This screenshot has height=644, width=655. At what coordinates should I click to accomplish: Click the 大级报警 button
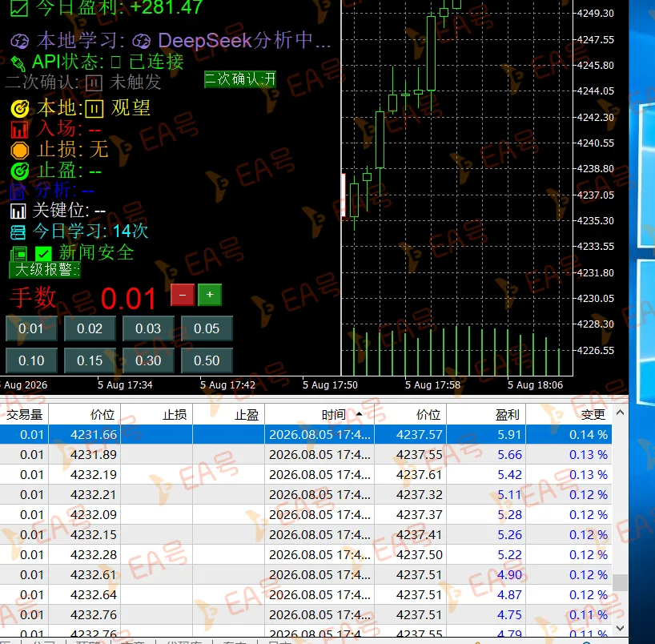point(45,270)
